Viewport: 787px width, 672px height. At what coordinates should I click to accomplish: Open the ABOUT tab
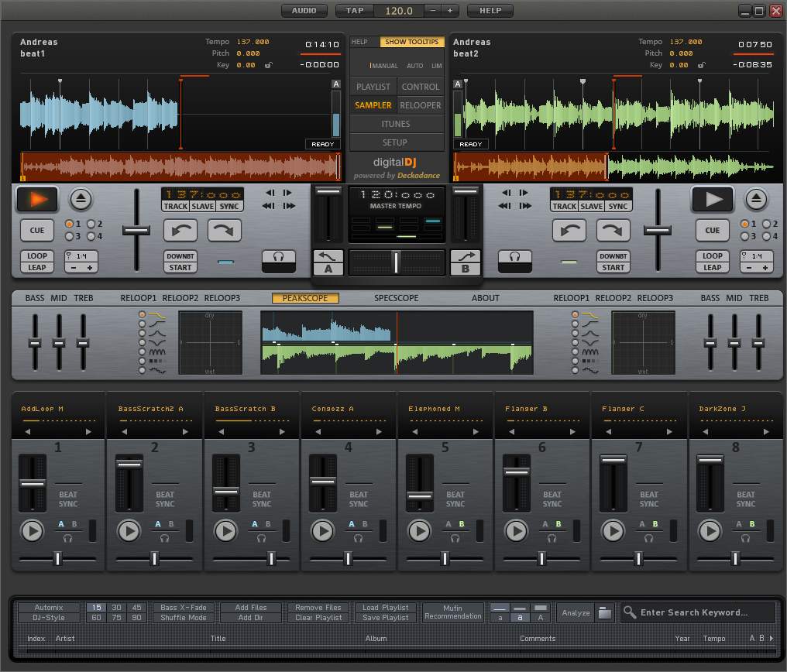click(x=486, y=298)
